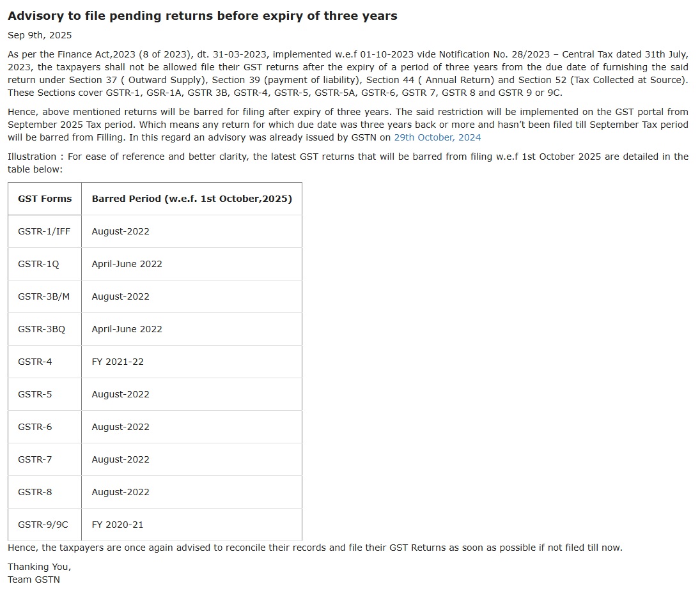Select the GSTR-3BQ table cell
This screenshot has height=591, width=700.
[42, 329]
